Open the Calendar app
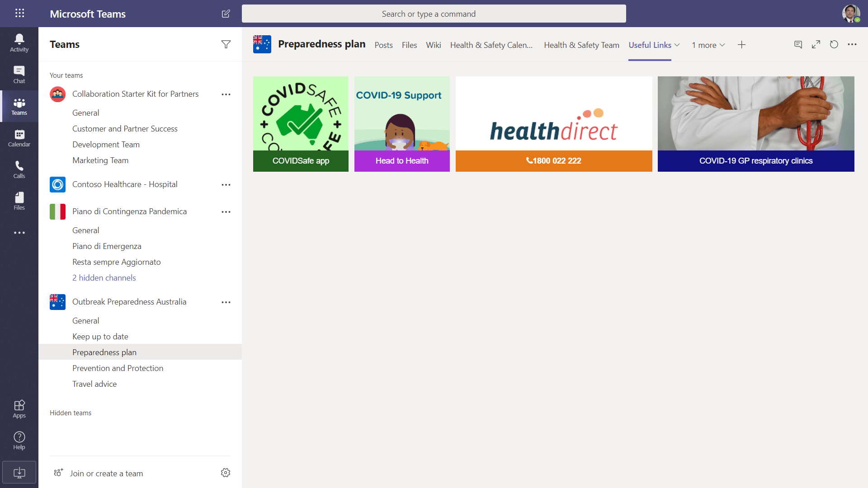 click(x=19, y=138)
